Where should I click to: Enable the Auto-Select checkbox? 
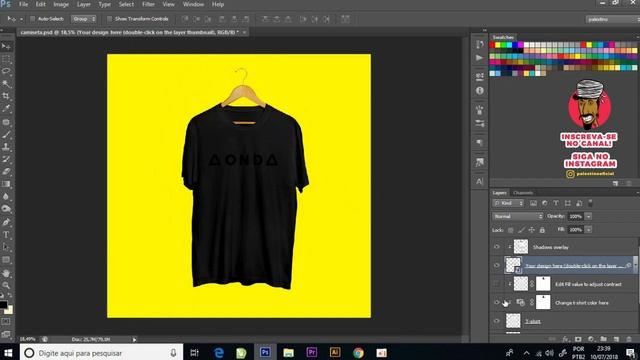33,19
